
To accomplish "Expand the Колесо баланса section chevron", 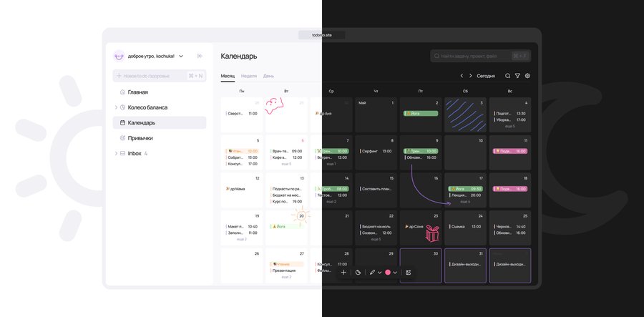I will (x=116, y=107).
